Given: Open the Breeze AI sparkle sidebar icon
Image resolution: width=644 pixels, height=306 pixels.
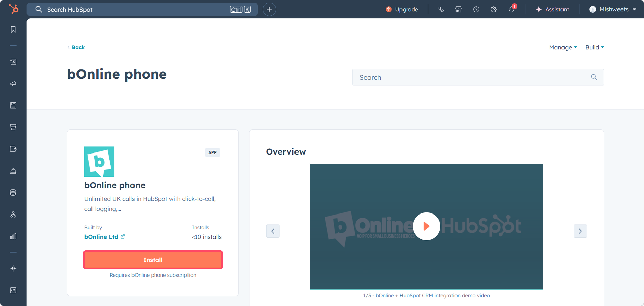Looking at the screenshot, I should (x=13, y=268).
